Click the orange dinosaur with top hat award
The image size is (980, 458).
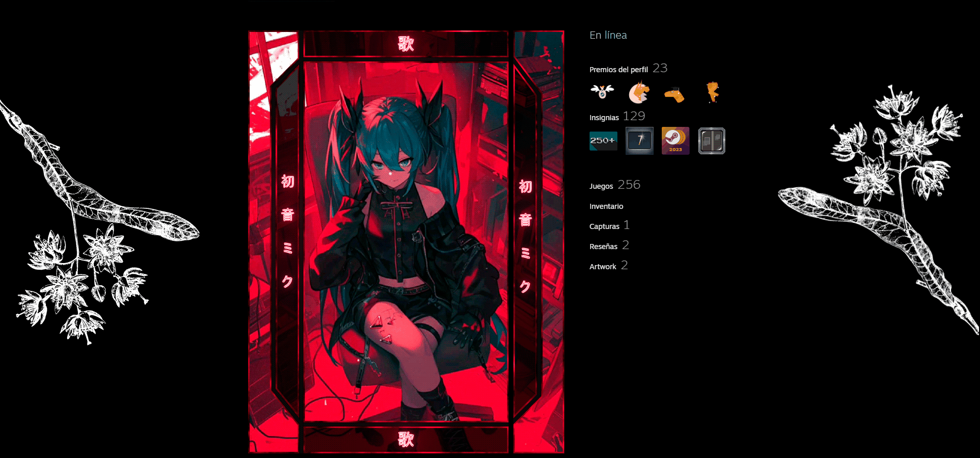(674, 94)
